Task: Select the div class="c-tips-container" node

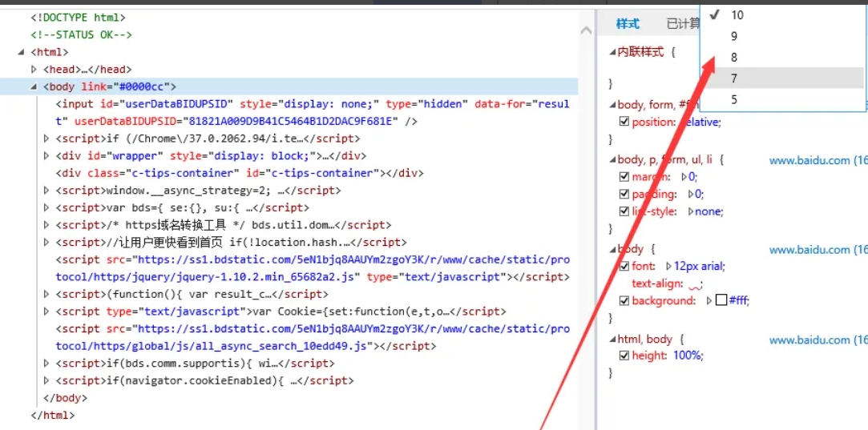Action: pos(240,173)
